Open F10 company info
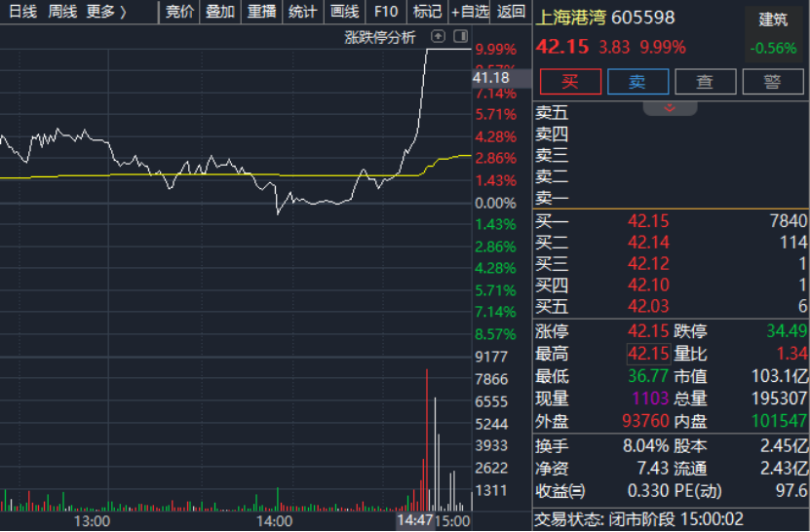 coord(386,12)
